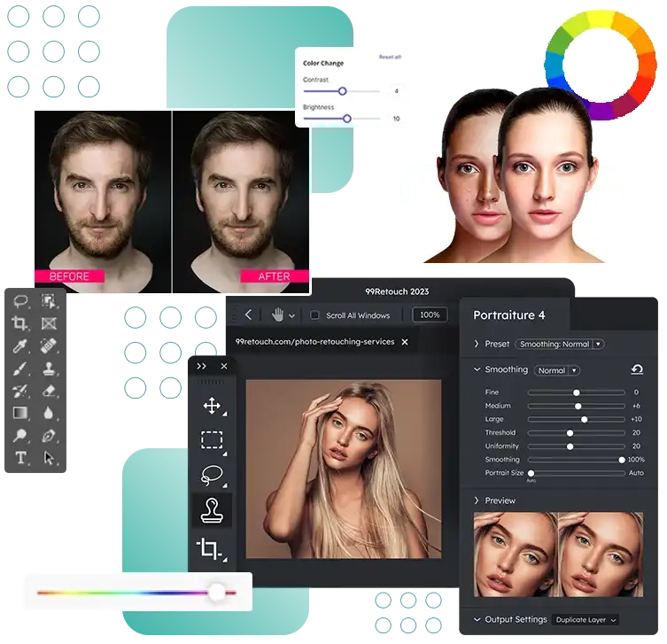This screenshot has width=667, height=644.
Task: Click Smoothing 100% slider handle
Action: click(x=622, y=460)
